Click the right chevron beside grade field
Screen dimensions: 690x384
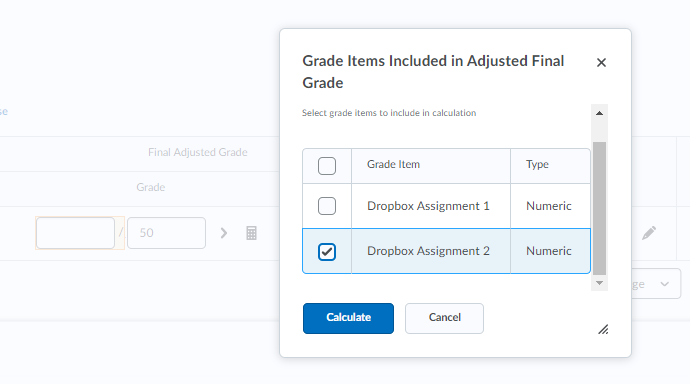point(224,233)
